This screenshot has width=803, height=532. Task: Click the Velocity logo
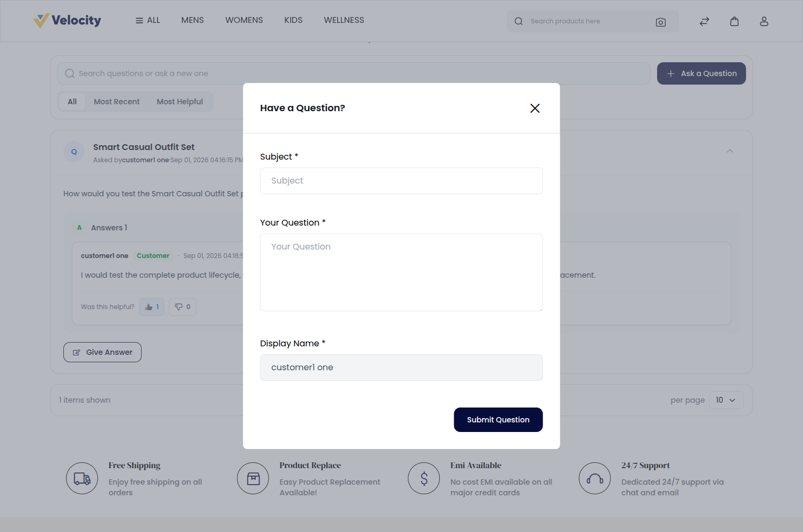[67, 21]
